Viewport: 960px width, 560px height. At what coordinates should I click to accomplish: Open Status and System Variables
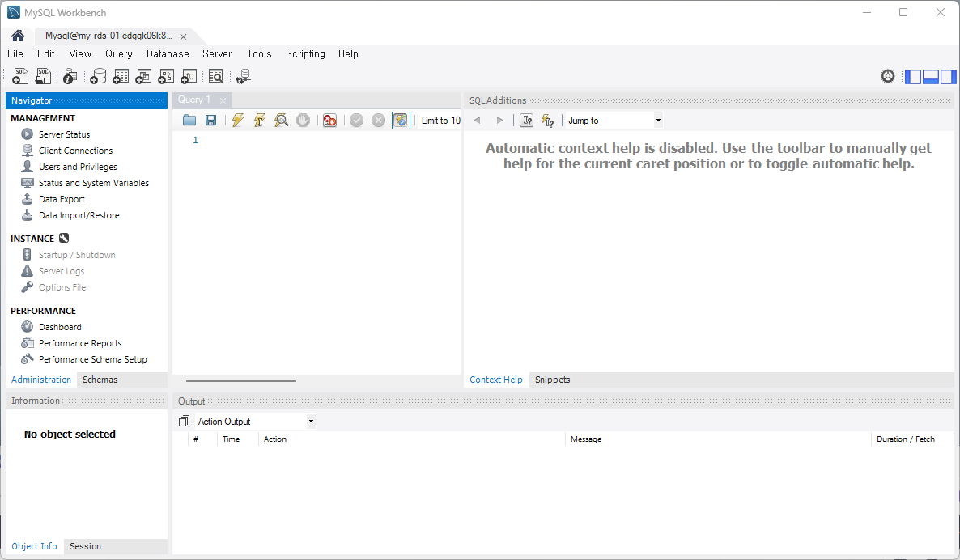[94, 183]
